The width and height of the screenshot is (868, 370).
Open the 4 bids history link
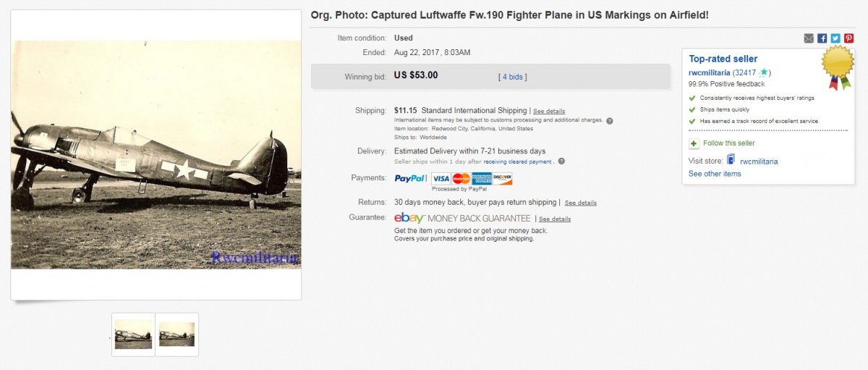coord(513,76)
